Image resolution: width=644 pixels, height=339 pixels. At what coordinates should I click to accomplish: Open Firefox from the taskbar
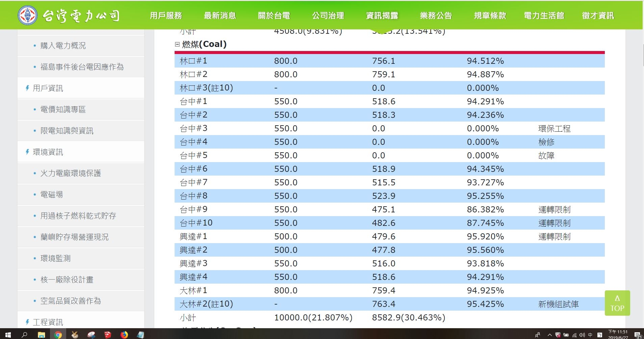click(124, 335)
